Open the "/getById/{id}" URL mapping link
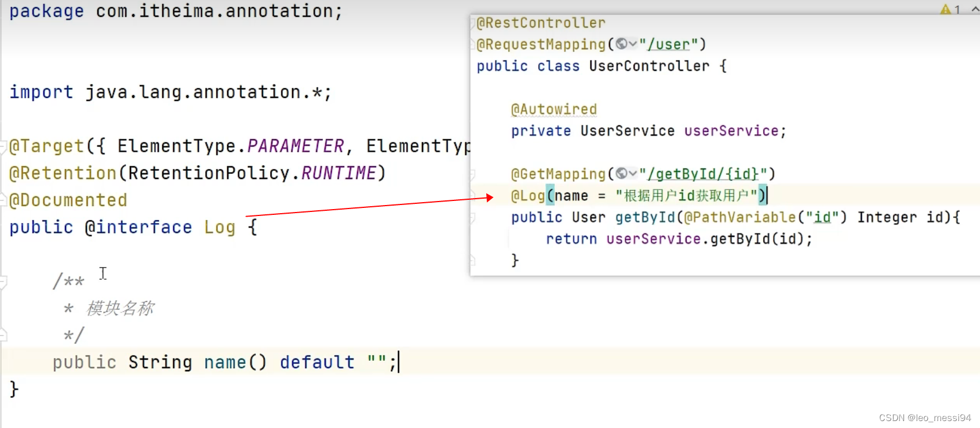The height and width of the screenshot is (428, 980). 703,174
